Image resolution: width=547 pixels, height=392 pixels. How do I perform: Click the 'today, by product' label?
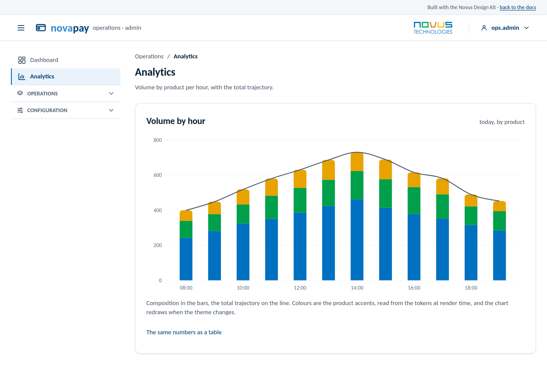tap(502, 122)
